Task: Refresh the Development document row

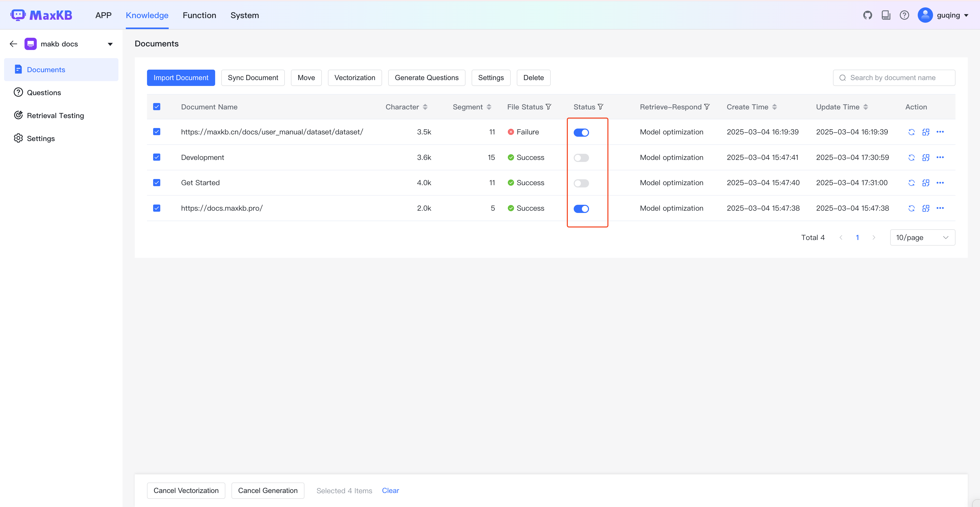Action: pos(912,158)
